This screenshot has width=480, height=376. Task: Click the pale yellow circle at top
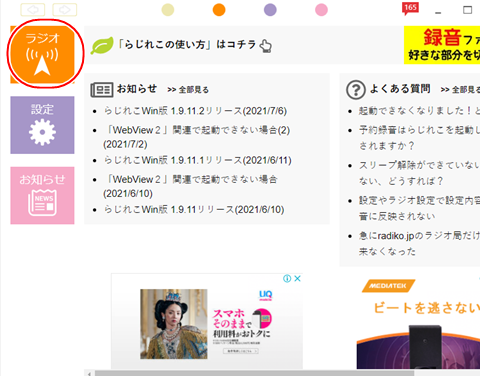168,10
